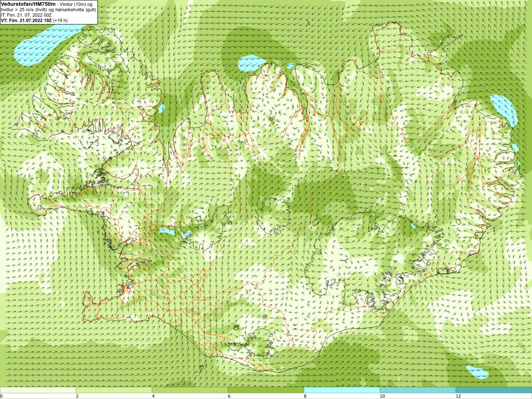The image size is (532, 399).
Task: Click the 2–4 m/s light green legend swatch
Action: tap(114, 390)
